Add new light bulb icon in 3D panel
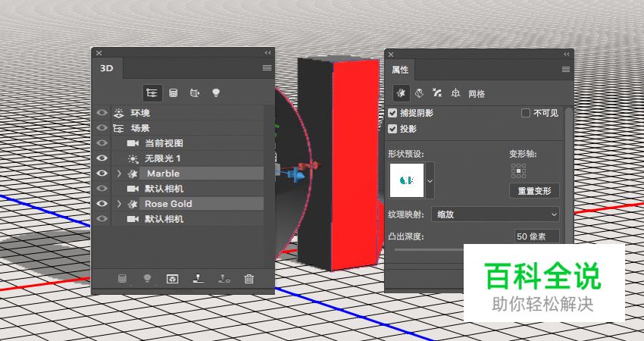 [x=147, y=279]
